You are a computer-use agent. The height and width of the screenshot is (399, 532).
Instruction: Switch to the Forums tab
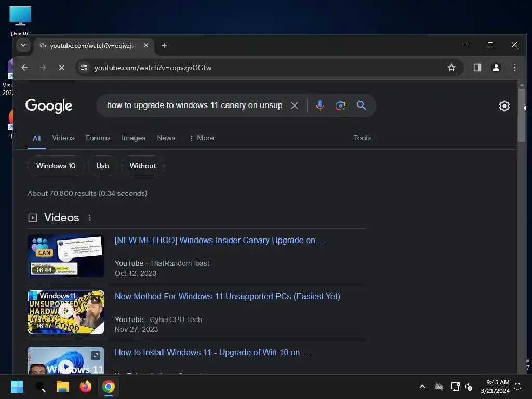98,138
